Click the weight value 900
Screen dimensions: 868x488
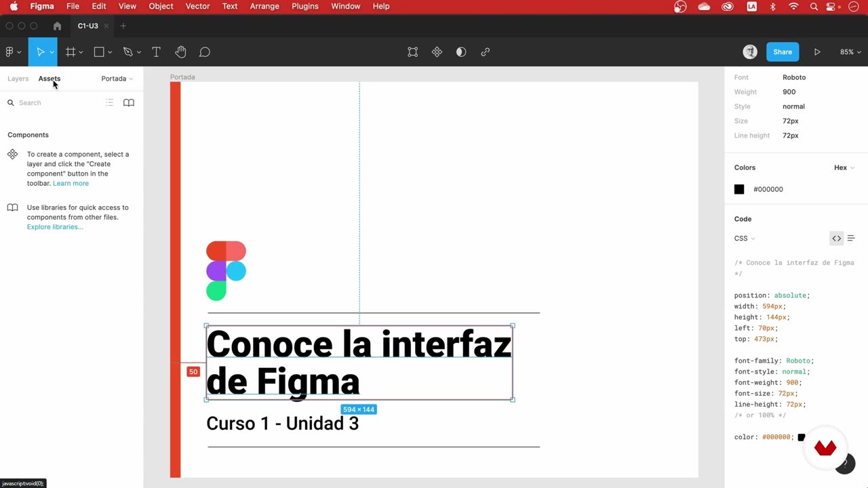(789, 91)
